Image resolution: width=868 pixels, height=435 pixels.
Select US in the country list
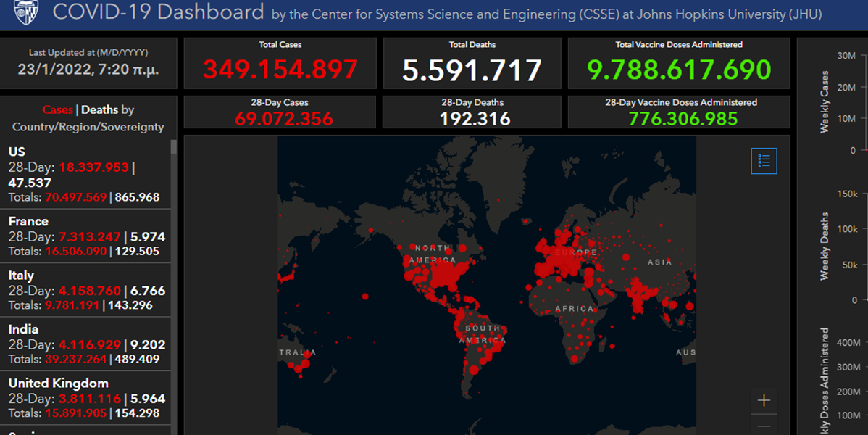click(x=17, y=152)
